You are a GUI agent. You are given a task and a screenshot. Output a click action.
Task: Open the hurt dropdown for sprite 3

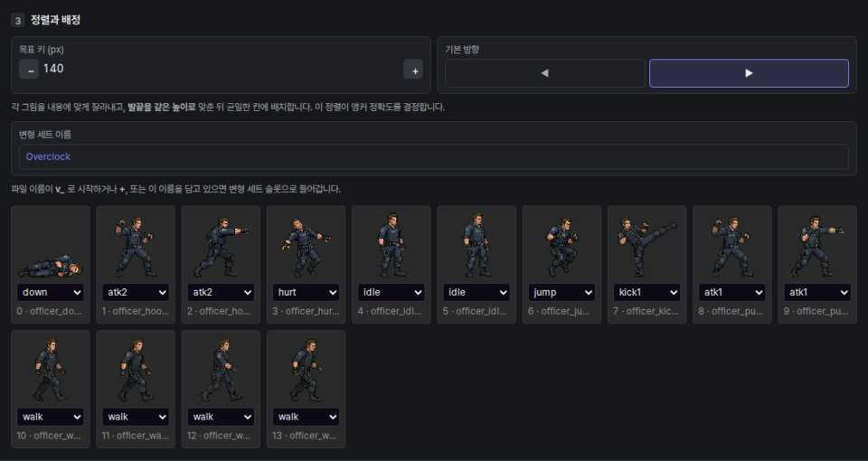pos(307,292)
